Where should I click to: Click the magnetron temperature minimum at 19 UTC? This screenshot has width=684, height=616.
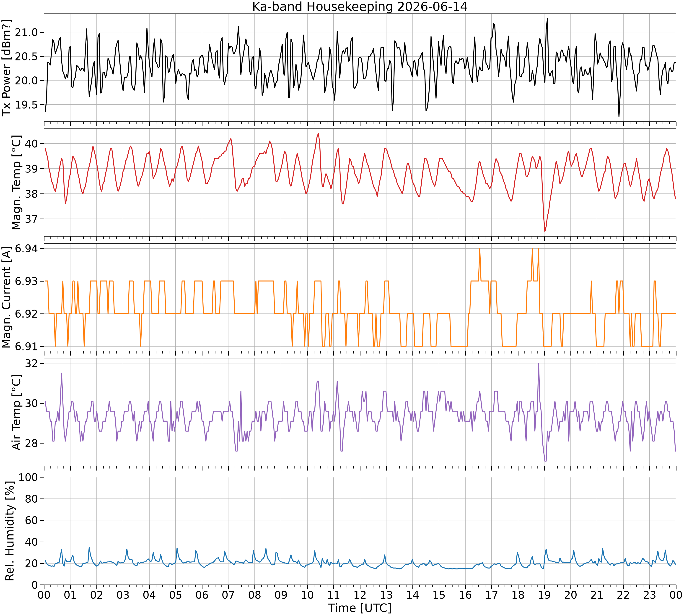(545, 231)
